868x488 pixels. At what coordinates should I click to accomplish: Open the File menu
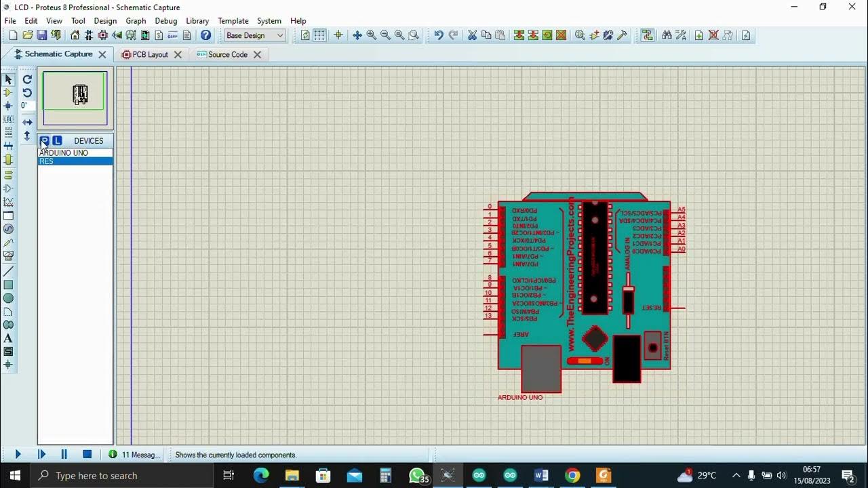[x=10, y=21]
